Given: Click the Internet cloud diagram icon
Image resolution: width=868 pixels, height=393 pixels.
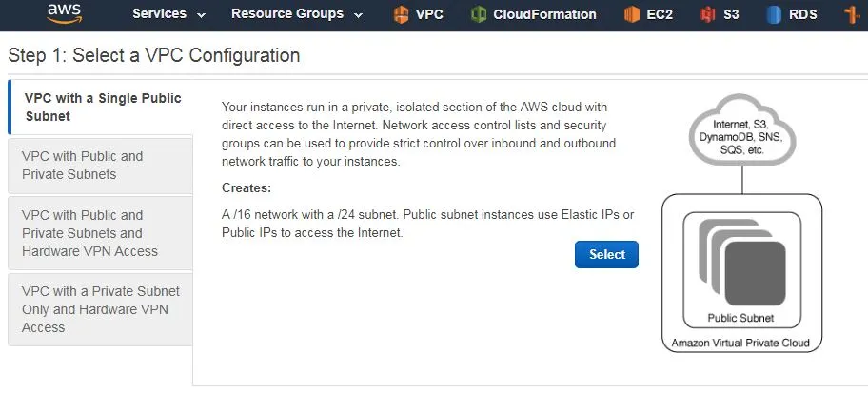Looking at the screenshot, I should click(x=743, y=129).
